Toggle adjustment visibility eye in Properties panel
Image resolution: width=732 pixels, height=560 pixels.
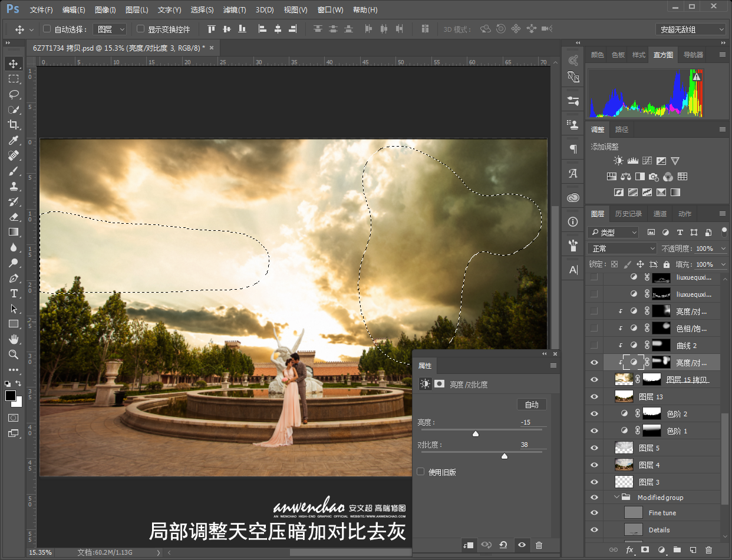coord(522,545)
